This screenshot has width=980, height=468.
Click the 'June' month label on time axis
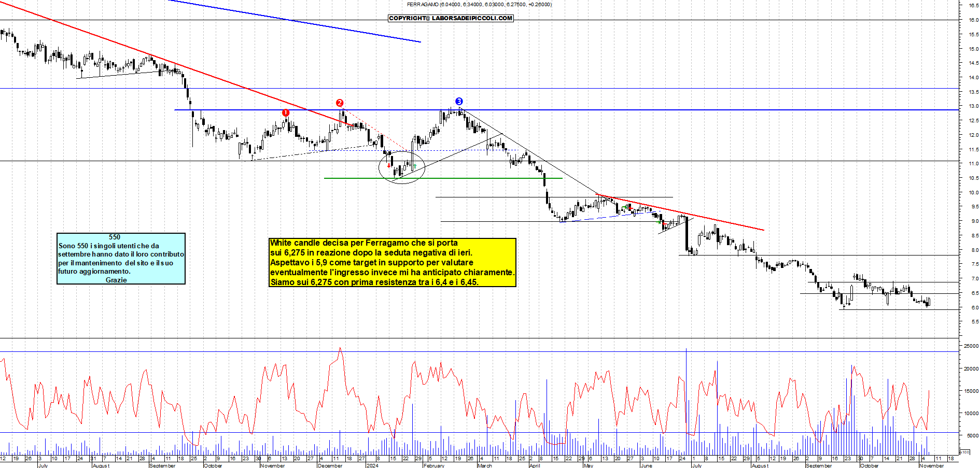(x=646, y=465)
